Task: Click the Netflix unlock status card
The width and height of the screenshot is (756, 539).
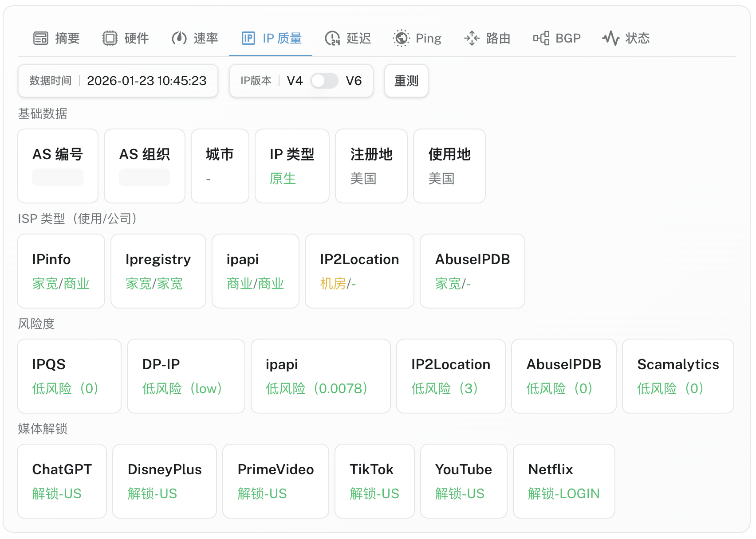Action: [x=564, y=481]
